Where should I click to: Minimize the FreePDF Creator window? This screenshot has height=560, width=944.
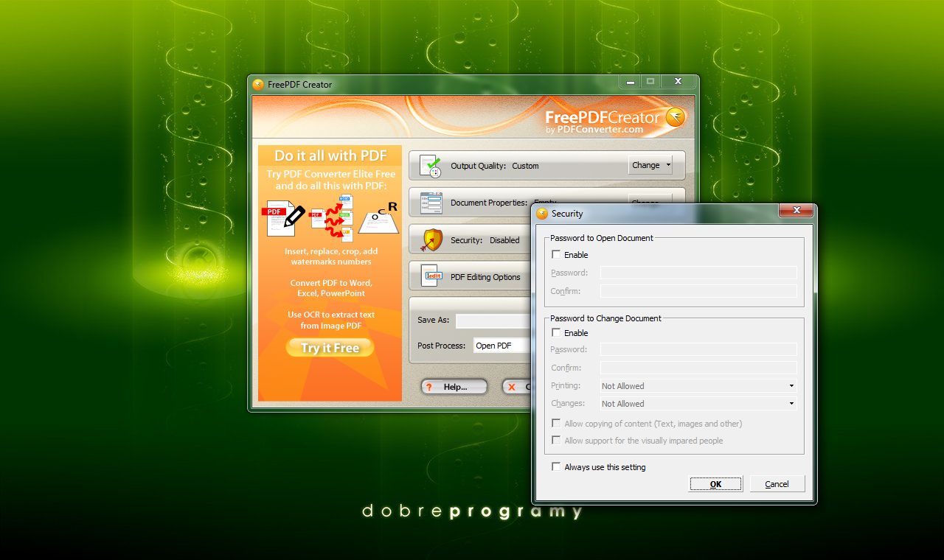click(629, 81)
